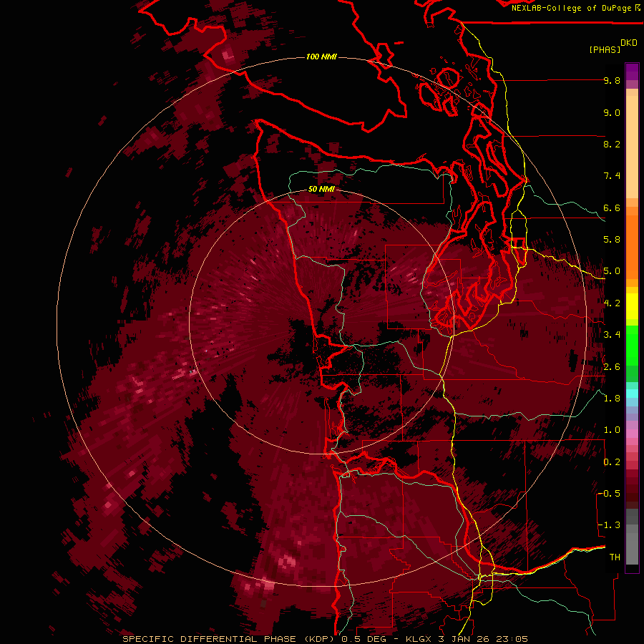Pick the purple top segment of color bar
This screenshot has width=644, height=644.
(x=632, y=72)
